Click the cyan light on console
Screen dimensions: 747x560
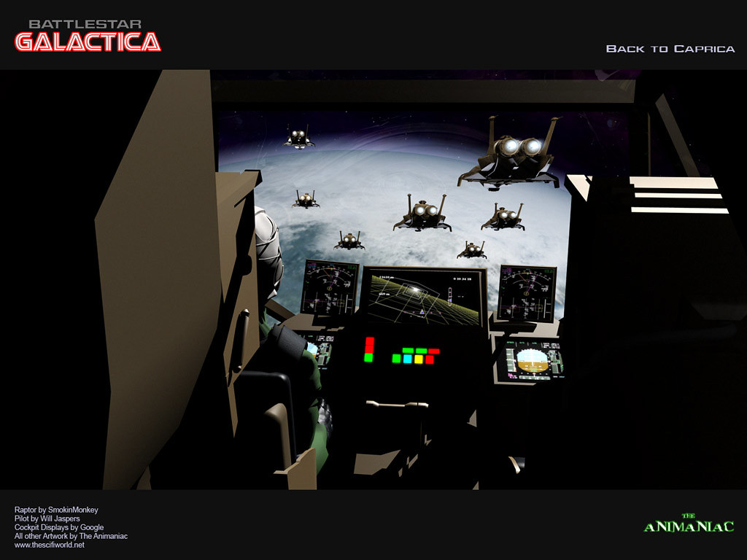coord(407,359)
